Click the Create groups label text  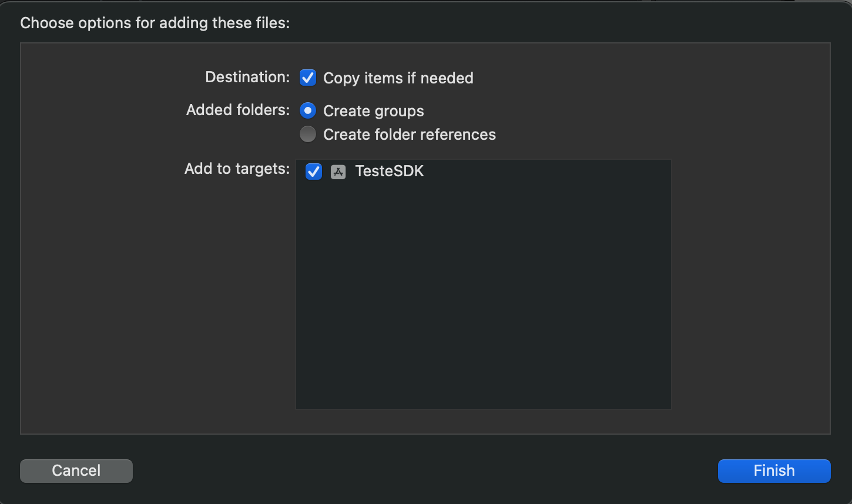(374, 111)
